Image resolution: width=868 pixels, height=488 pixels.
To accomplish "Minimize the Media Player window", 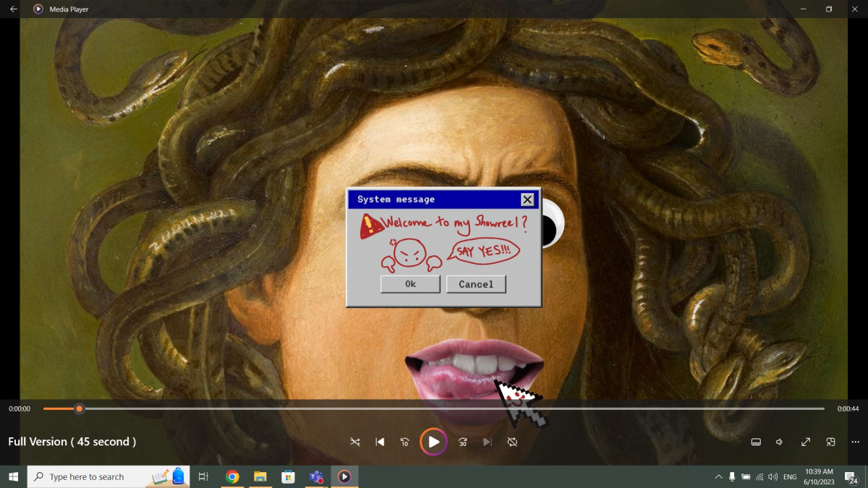I will click(x=804, y=9).
